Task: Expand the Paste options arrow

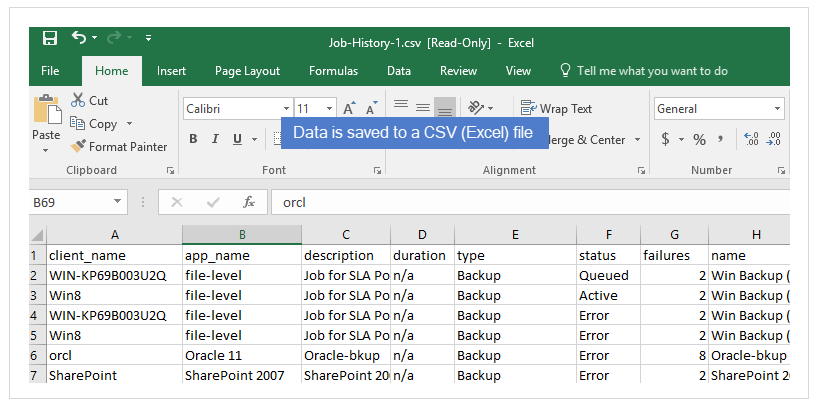Action: point(46,150)
